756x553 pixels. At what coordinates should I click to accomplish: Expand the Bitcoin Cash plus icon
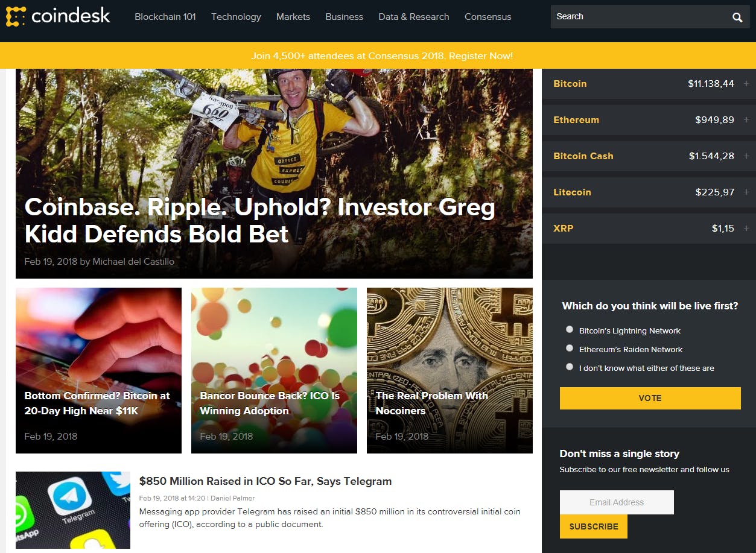[746, 156]
